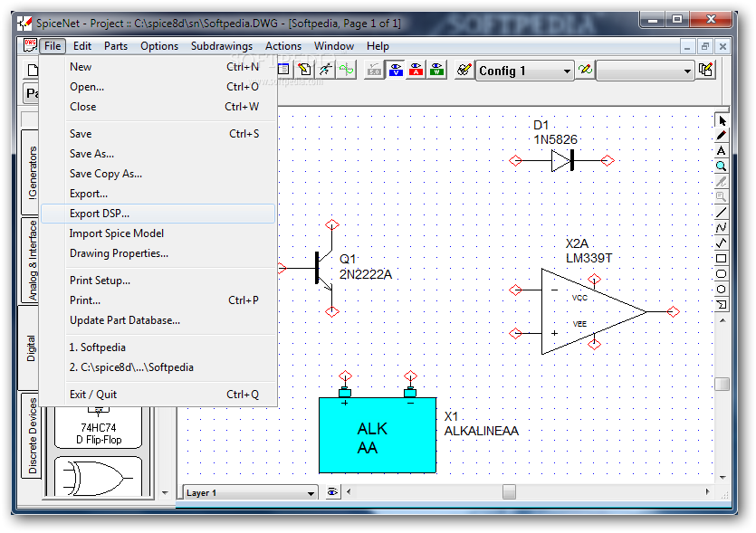The width and height of the screenshot is (756, 533).
Task: Open the green waveform viewer icon
Action: pos(346,70)
